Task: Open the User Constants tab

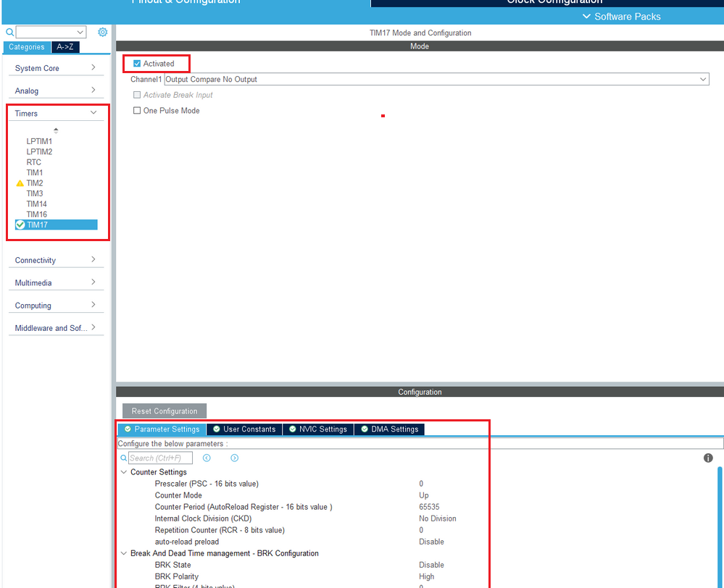Action: click(x=244, y=429)
